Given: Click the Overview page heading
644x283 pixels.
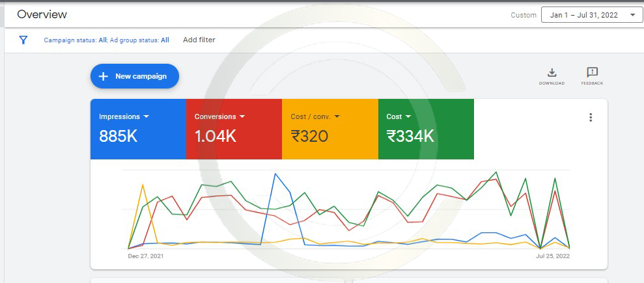Looking at the screenshot, I should click(x=42, y=15).
